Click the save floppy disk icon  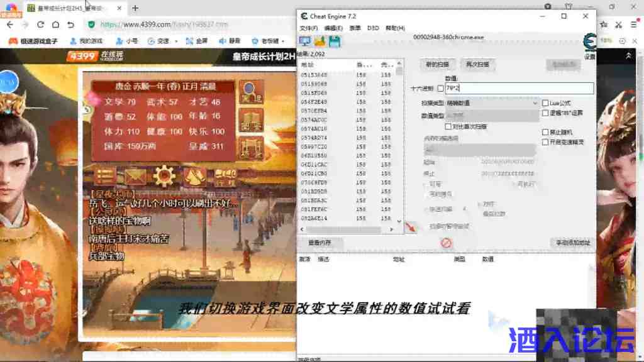coord(335,41)
